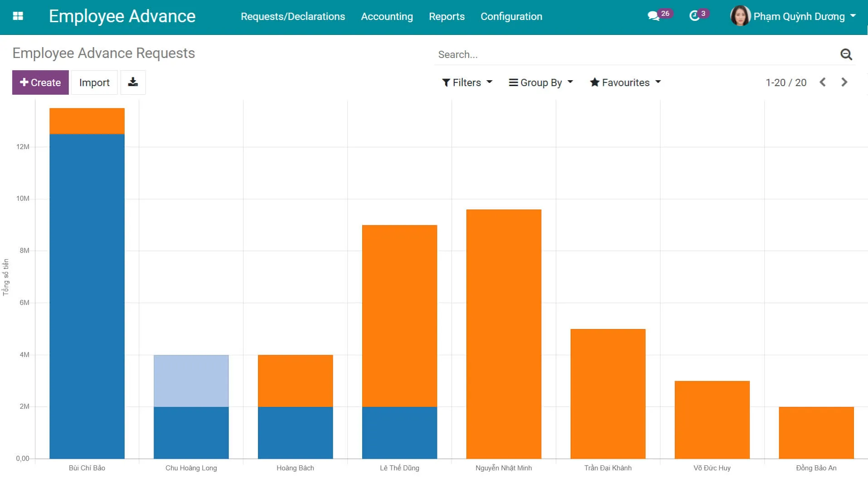Go to the previous page arrow
Image resolution: width=868 pixels, height=488 pixels.
tap(822, 82)
